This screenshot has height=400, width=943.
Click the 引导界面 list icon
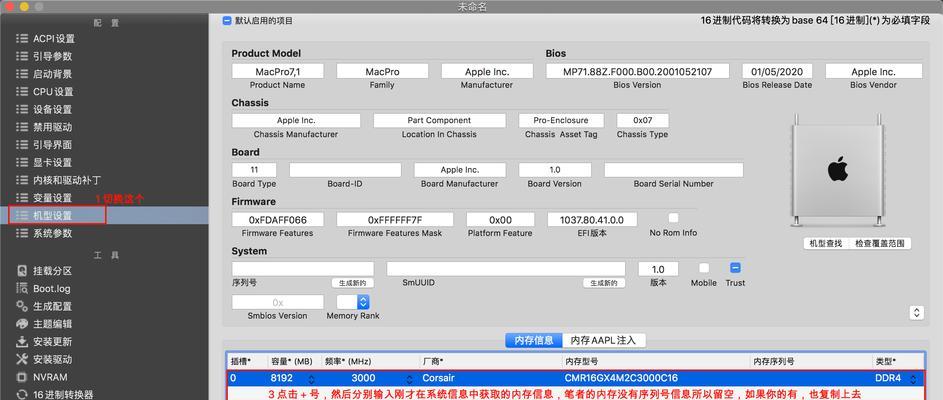click(22, 144)
